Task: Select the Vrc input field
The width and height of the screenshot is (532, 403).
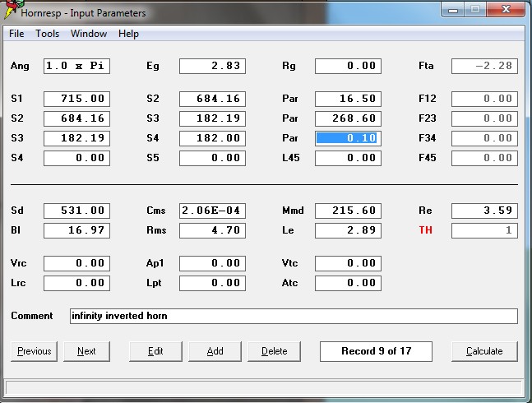Action: pyautogui.click(x=76, y=263)
